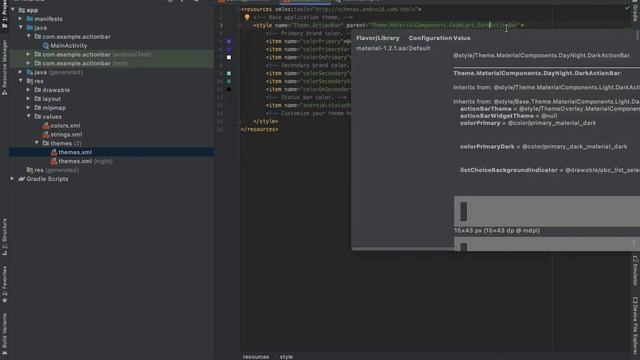Click the actionBarTheme attribute line
Image resolution: width=640 pixels, height=360 pixels.
pos(550,109)
